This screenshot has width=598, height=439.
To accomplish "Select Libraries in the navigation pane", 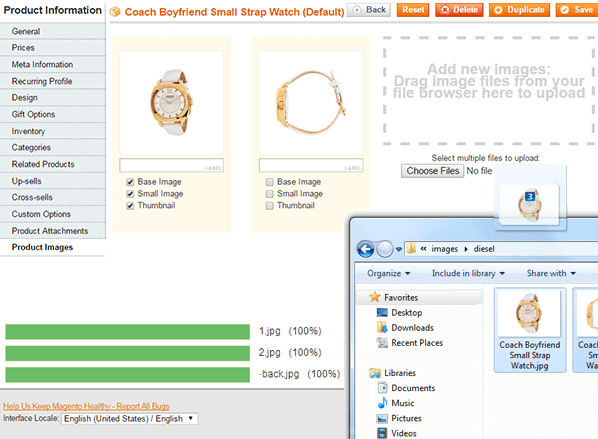I will click(393, 373).
